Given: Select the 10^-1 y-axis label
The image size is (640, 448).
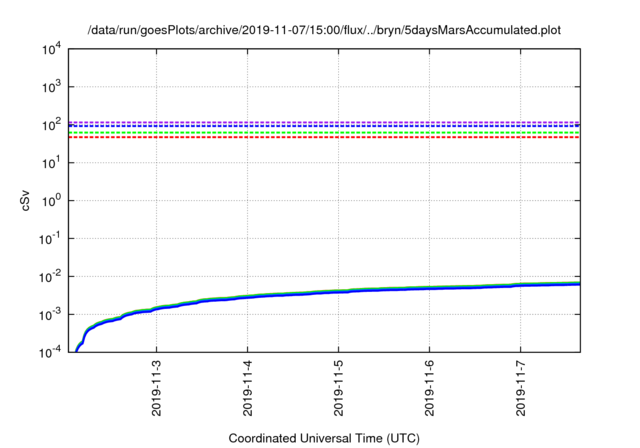Looking at the screenshot, I should pos(50,238).
